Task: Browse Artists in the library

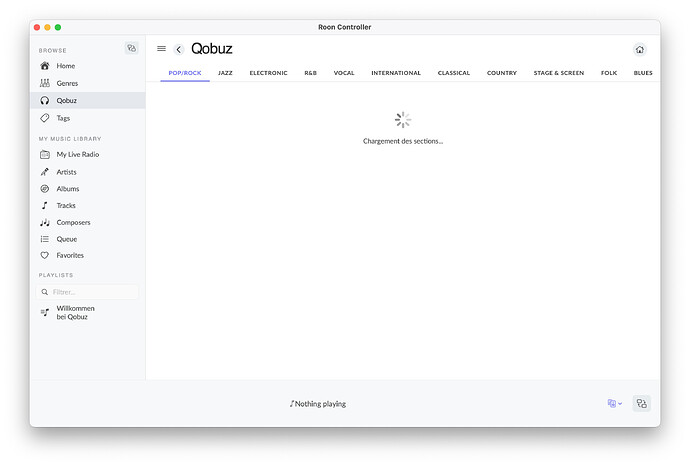Action: pos(88,172)
